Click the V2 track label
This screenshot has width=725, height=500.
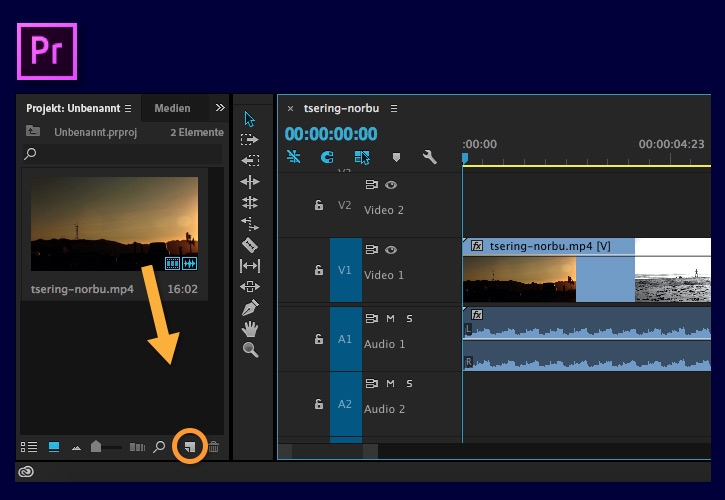344,205
